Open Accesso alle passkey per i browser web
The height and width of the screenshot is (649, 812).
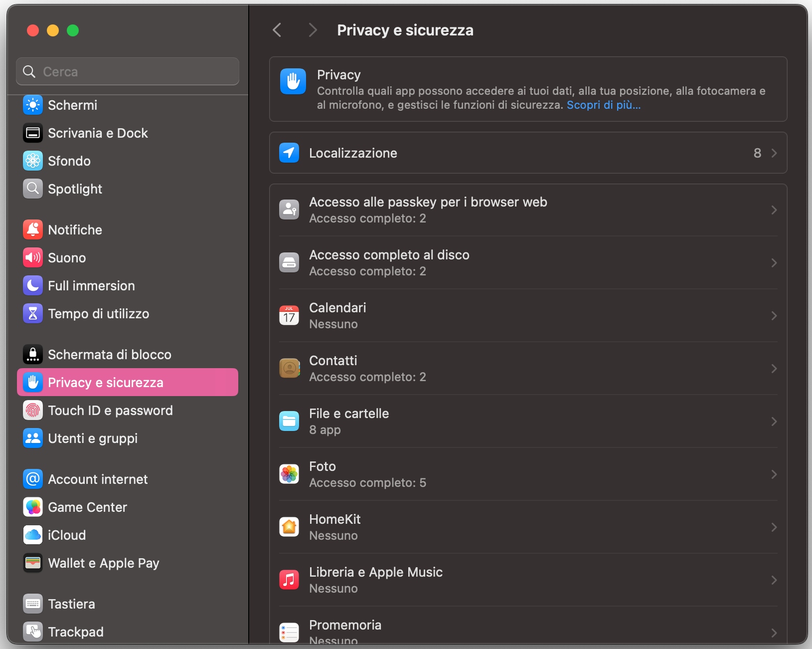click(528, 210)
